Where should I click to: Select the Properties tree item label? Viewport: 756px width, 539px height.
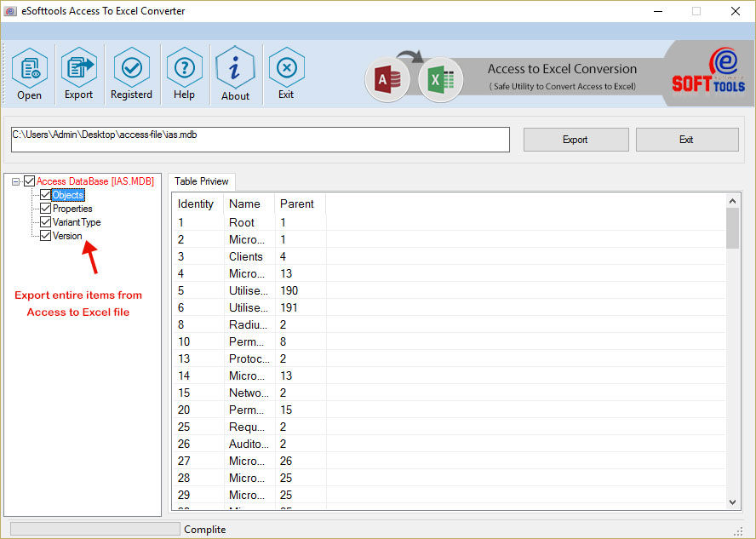coord(72,209)
